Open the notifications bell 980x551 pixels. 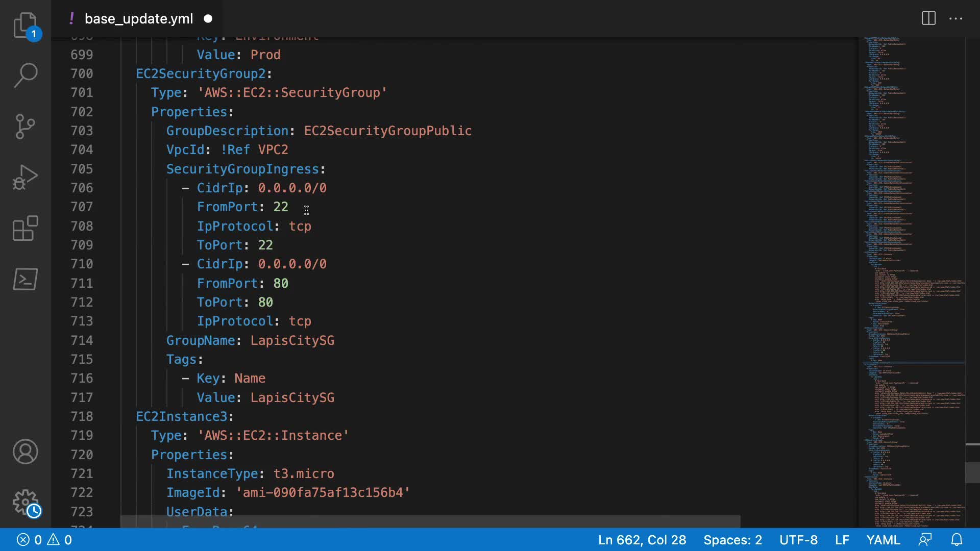pyautogui.click(x=957, y=540)
